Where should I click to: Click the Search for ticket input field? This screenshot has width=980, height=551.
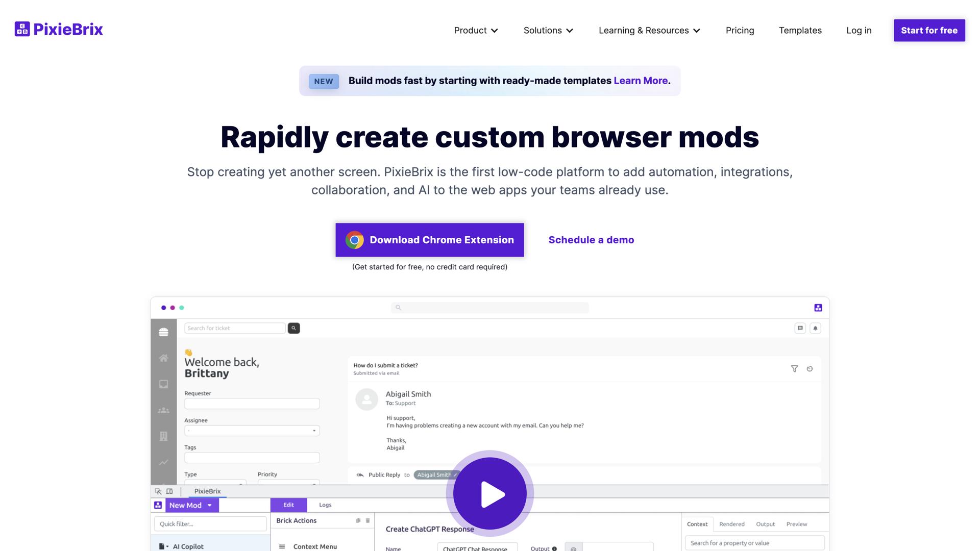pos(234,328)
